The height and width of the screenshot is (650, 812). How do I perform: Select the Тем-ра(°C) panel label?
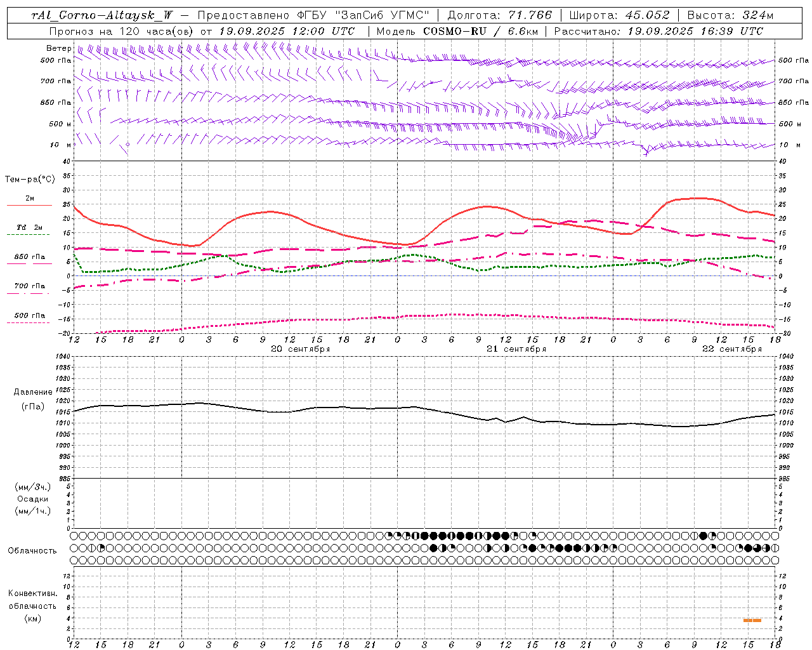coord(30,180)
